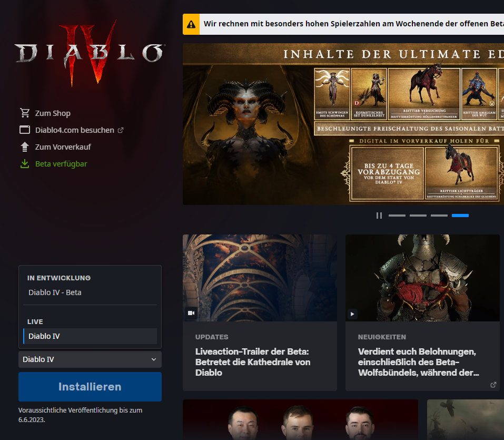504x440 pixels.
Task: Click the upward arrow icon for Vorverkauf
Action: pos(25,146)
